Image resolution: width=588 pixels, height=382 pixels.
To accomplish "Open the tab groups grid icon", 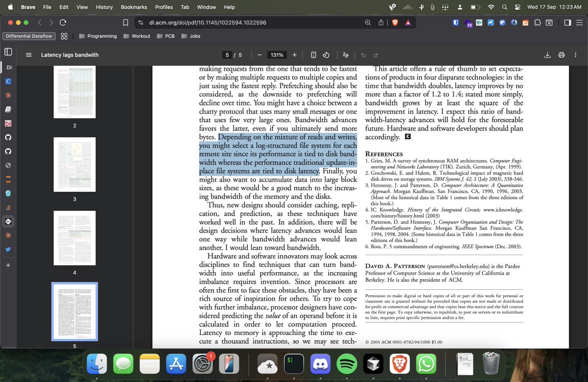I will [x=64, y=36].
